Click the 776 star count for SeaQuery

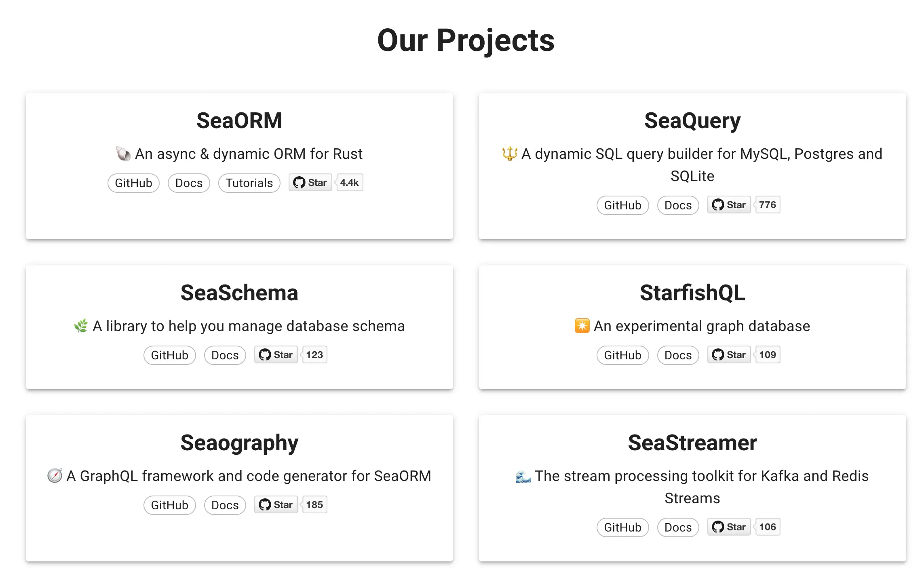click(x=767, y=205)
